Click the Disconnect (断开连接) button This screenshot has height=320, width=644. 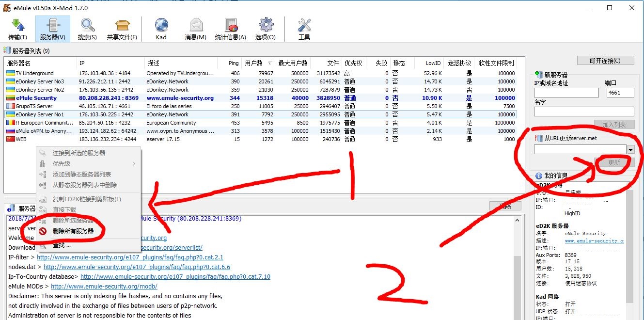pos(605,61)
